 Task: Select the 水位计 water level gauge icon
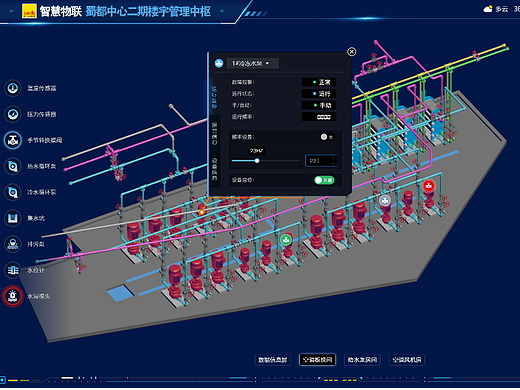pyautogui.click(x=13, y=270)
